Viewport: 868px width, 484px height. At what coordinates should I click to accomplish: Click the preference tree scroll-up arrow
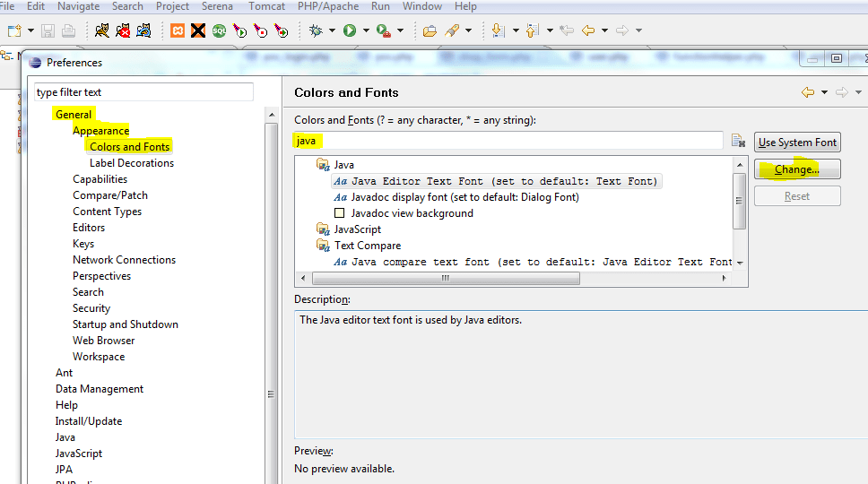tap(271, 115)
